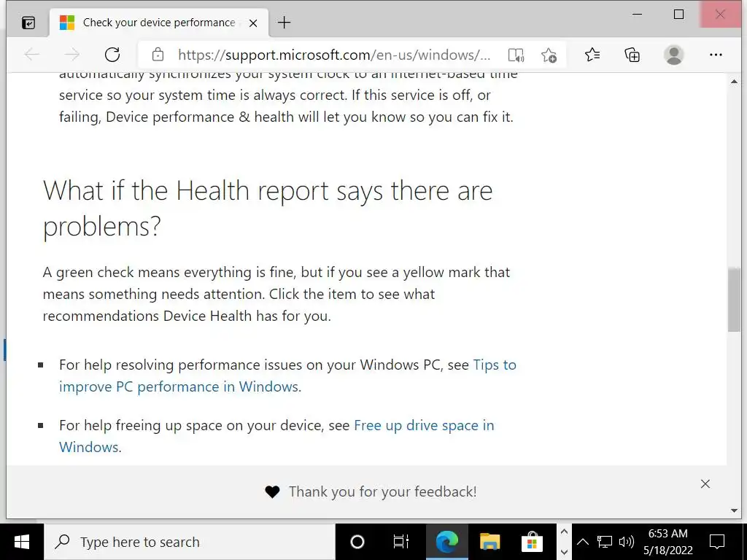This screenshot has width=747, height=560.
Task: Click the scrollbar down arrow
Action: click(734, 510)
